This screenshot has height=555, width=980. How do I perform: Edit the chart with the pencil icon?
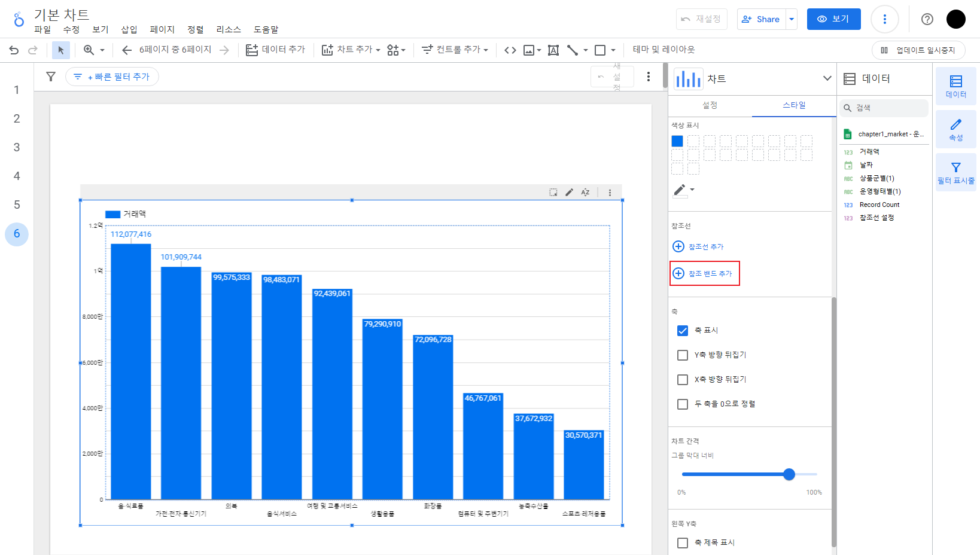(569, 193)
